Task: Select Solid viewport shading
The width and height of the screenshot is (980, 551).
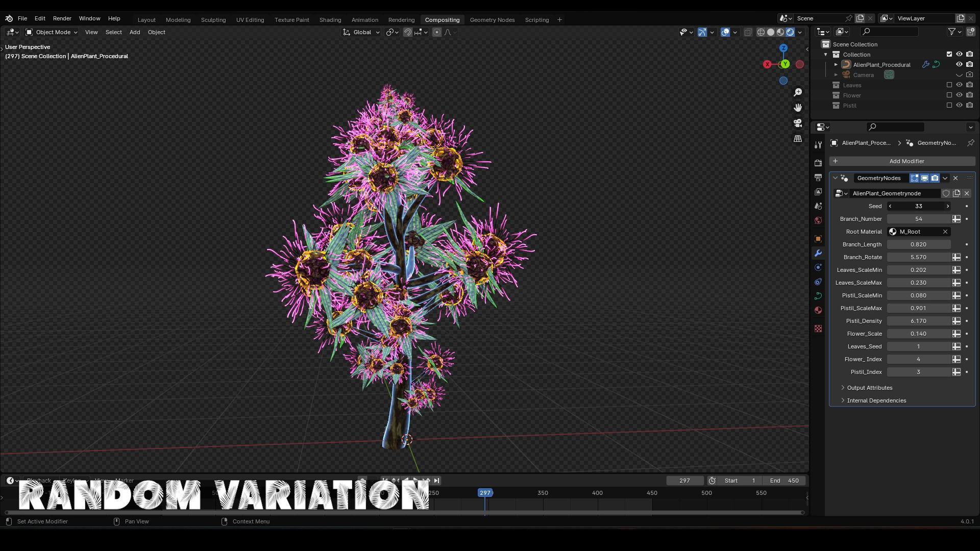Action: (771, 32)
